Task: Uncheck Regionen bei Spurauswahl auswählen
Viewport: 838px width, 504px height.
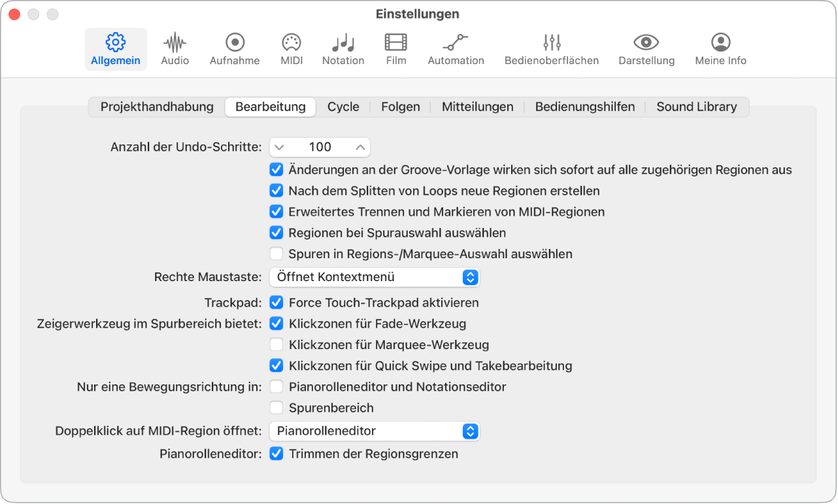Action: pyautogui.click(x=276, y=233)
